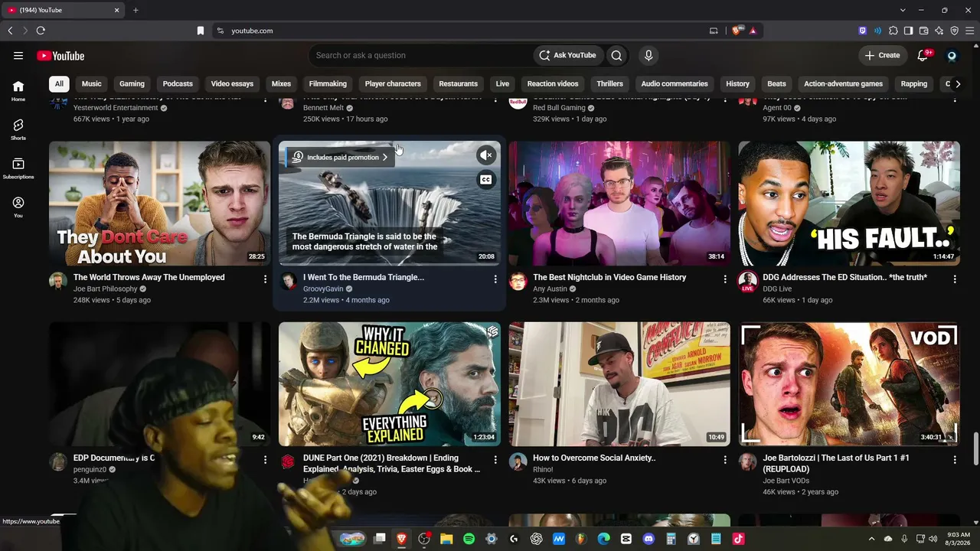Start voice search with the microphone

tap(648, 55)
